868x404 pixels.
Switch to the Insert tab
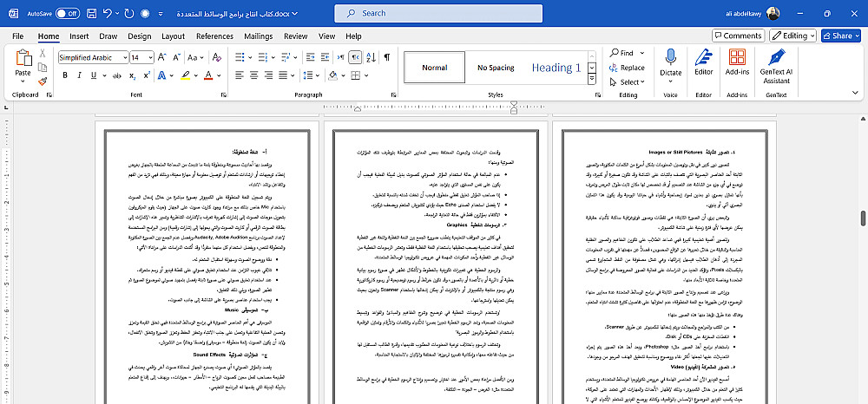(x=79, y=36)
